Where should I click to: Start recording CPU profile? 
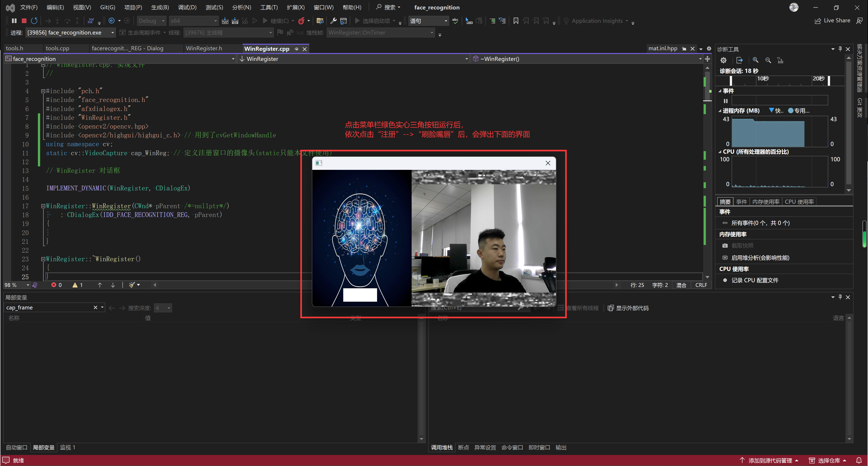pos(754,280)
